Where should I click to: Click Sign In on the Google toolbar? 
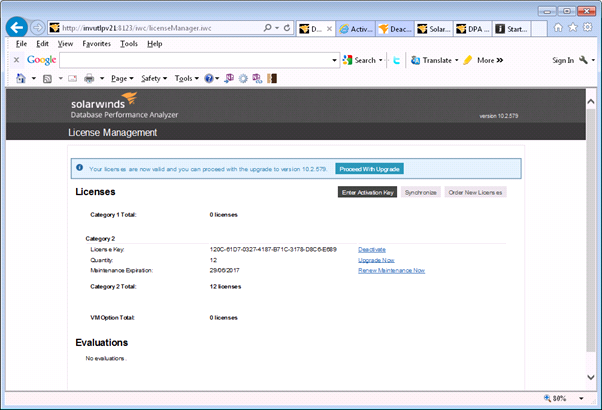(563, 60)
